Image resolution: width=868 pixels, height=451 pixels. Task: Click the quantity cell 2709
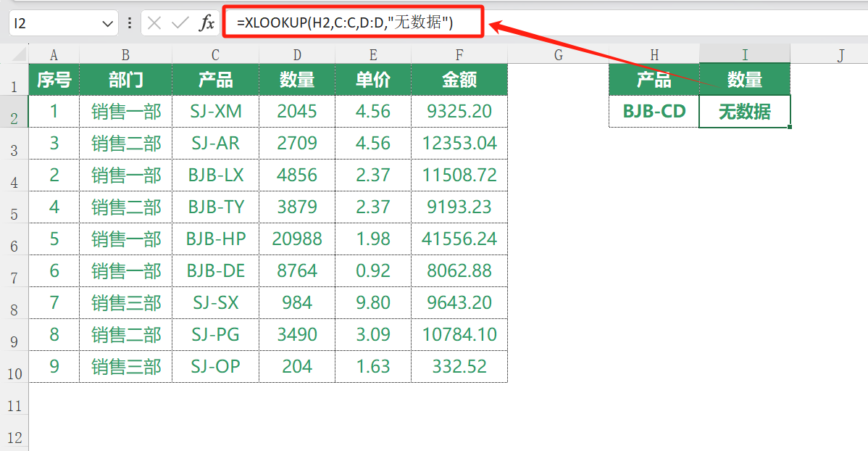tap(297, 144)
